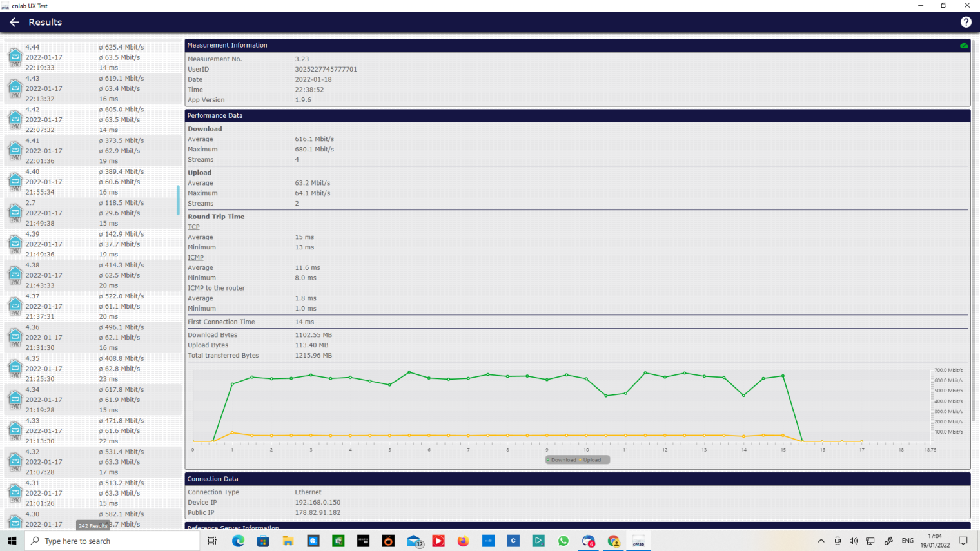Expand hidden system tray icons chevron
Screen dimensions: 980x551
point(821,541)
